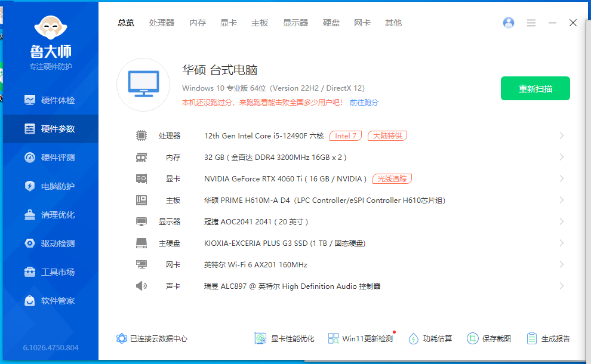The width and height of the screenshot is (591, 364).
Task: Click 华硕 PRIME H610M-A D4 text
Action: pos(325,200)
